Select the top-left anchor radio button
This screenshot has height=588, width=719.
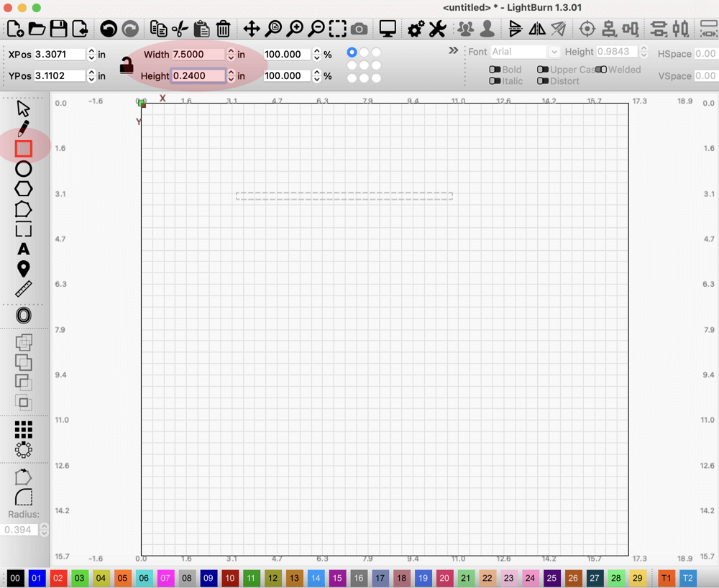[x=352, y=52]
